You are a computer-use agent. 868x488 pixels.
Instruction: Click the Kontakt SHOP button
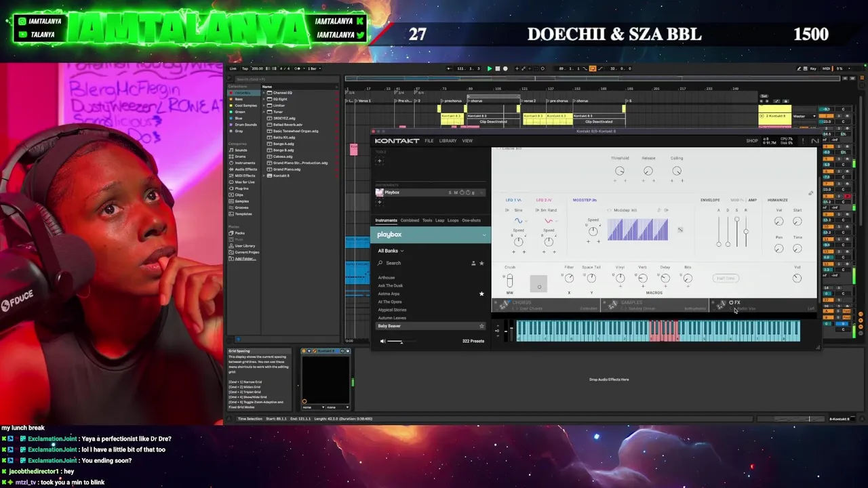click(x=752, y=141)
